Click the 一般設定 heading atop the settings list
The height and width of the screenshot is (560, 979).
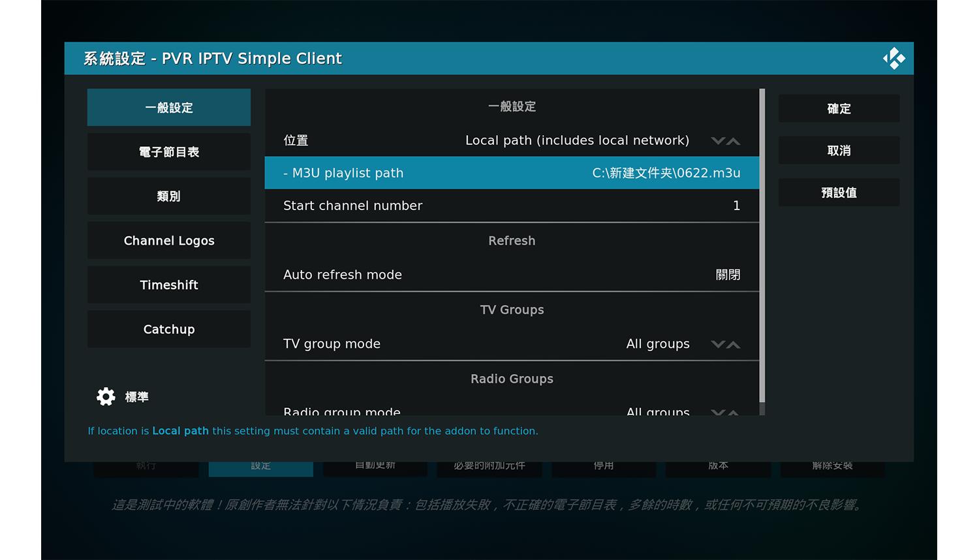(x=512, y=106)
